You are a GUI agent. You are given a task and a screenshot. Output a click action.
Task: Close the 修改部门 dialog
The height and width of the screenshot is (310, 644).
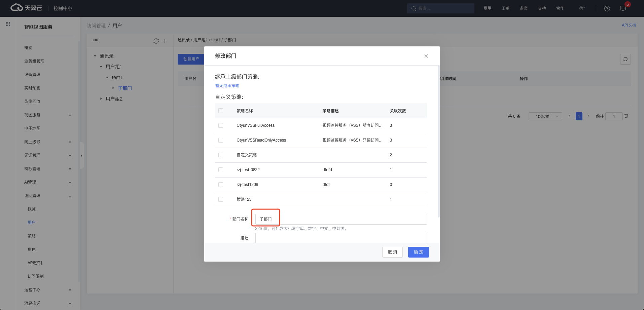426,56
